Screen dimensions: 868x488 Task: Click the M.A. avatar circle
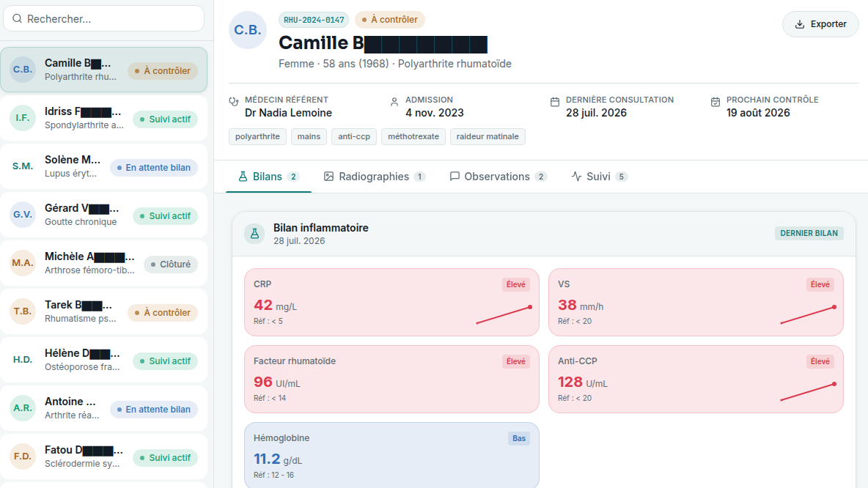pyautogui.click(x=23, y=263)
